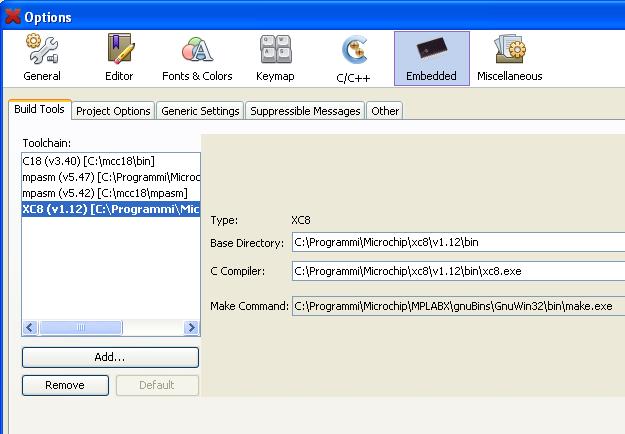The height and width of the screenshot is (434, 625).
Task: Open the Suppressible Messages tab
Action: pyautogui.click(x=304, y=111)
